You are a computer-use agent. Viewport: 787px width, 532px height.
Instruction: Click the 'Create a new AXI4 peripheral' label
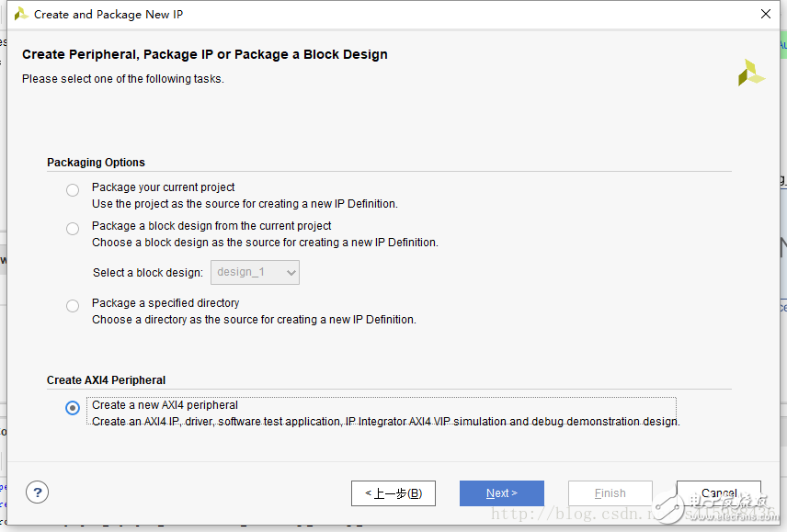pos(165,405)
